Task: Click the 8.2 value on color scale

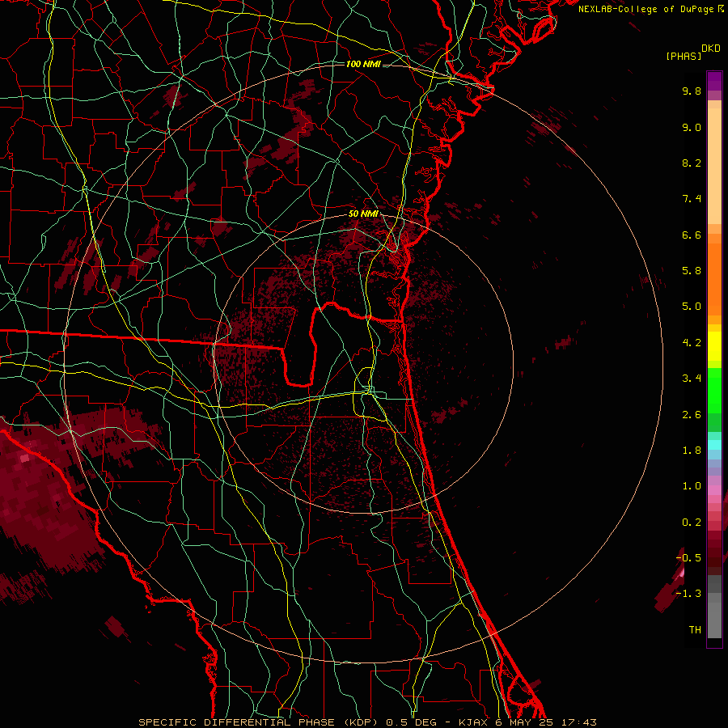Action: pos(692,163)
